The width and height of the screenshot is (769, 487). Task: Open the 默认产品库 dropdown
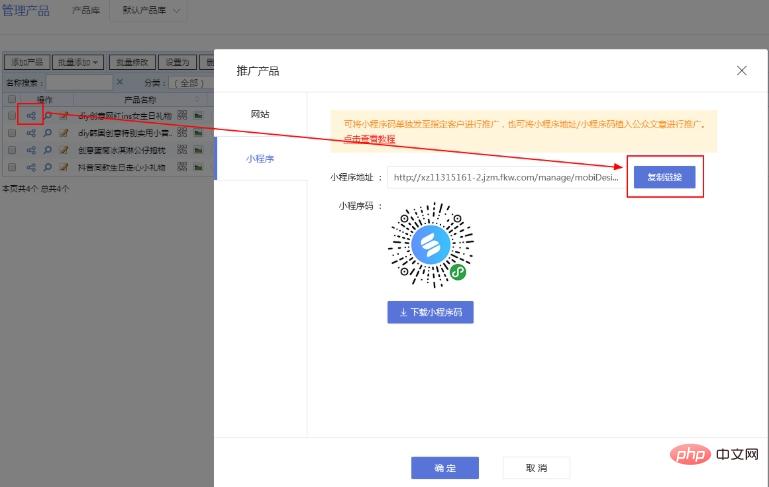click(148, 10)
